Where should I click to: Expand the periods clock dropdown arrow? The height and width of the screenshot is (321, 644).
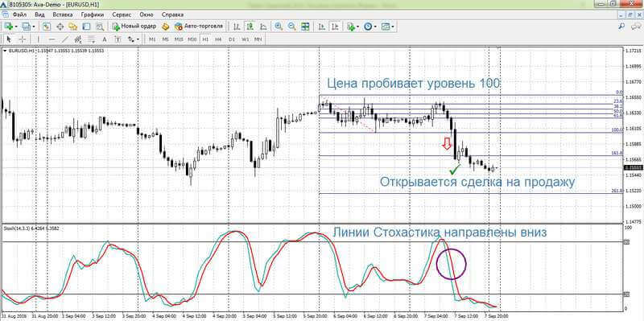click(x=375, y=27)
